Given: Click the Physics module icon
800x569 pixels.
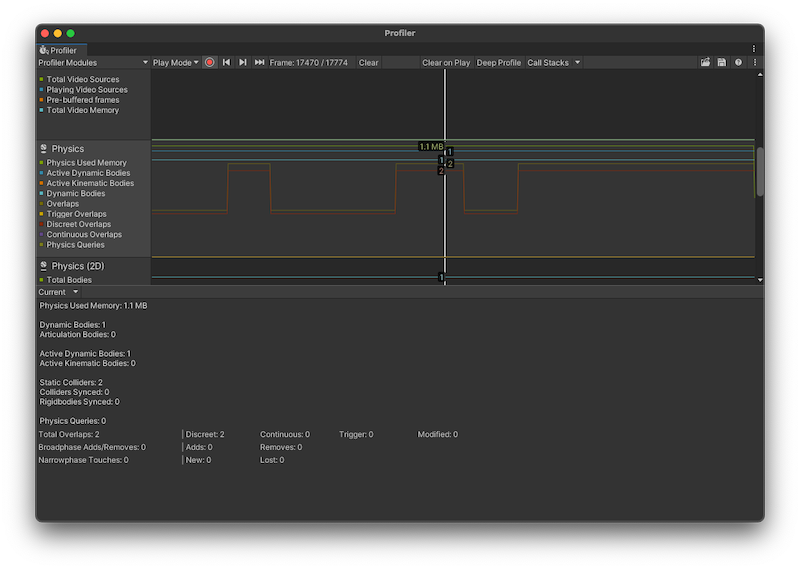Looking at the screenshot, I should [44, 149].
